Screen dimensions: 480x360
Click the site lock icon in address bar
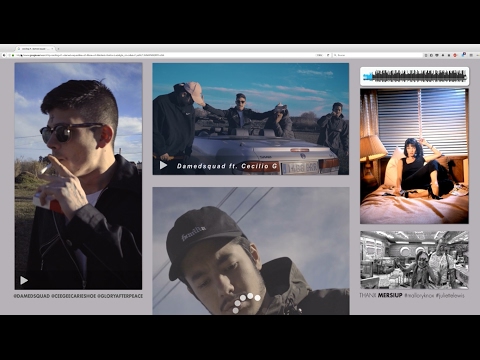pyautogui.click(x=13, y=55)
